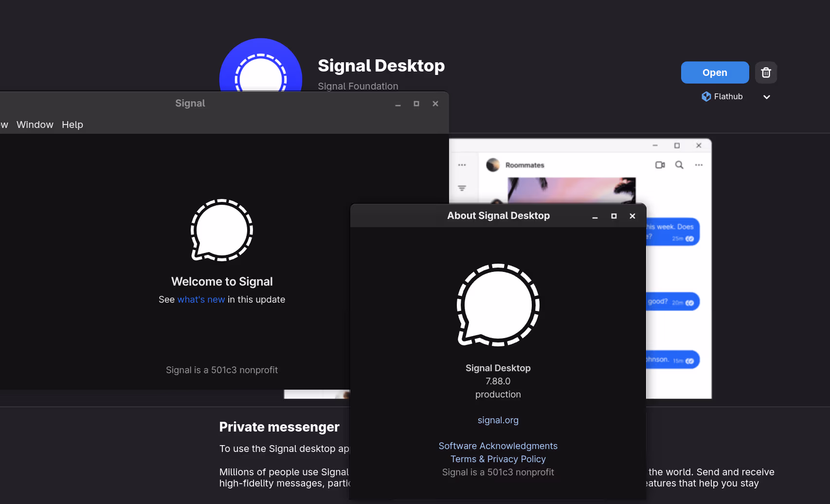Visit the signal.org link in About dialog
The height and width of the screenshot is (504, 830).
pos(498,420)
